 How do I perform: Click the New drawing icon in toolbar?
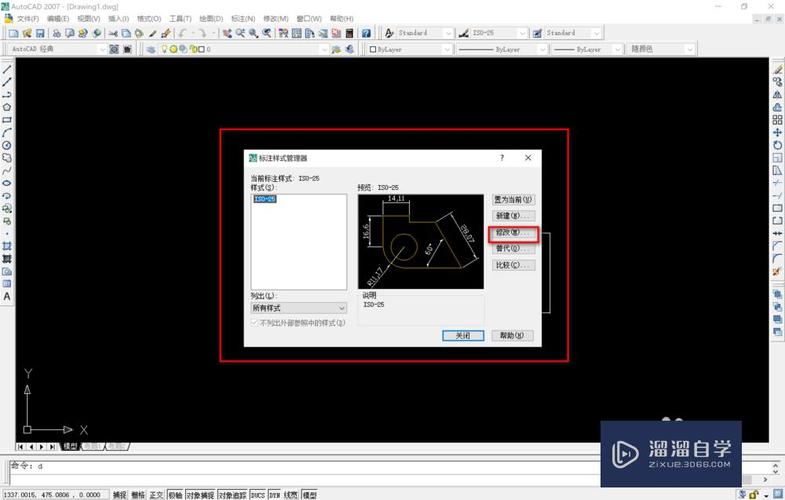(14, 33)
